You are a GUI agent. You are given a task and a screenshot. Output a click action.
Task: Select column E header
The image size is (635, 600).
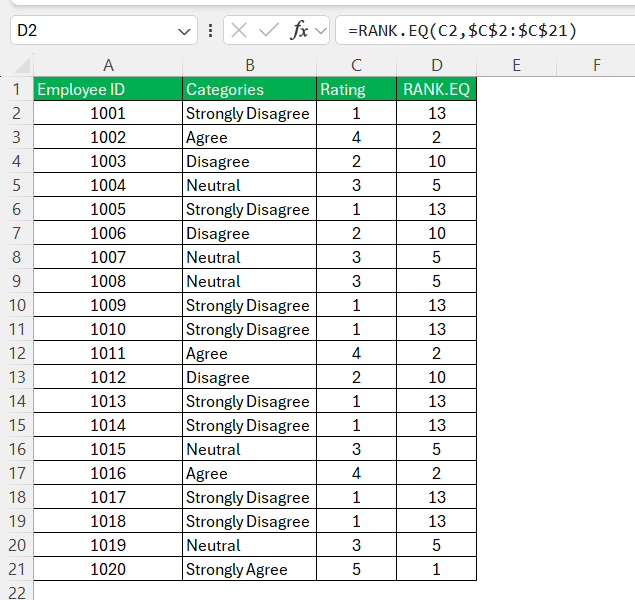click(x=517, y=65)
